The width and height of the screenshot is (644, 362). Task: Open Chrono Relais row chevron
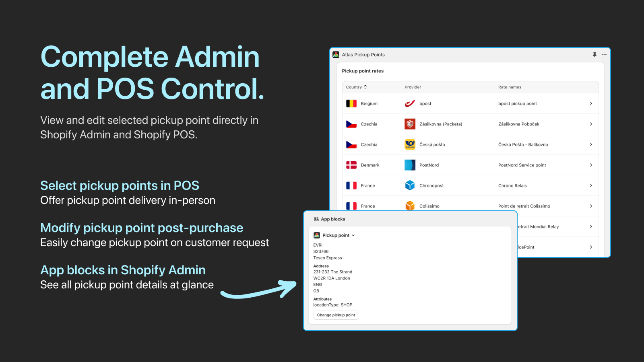(591, 185)
